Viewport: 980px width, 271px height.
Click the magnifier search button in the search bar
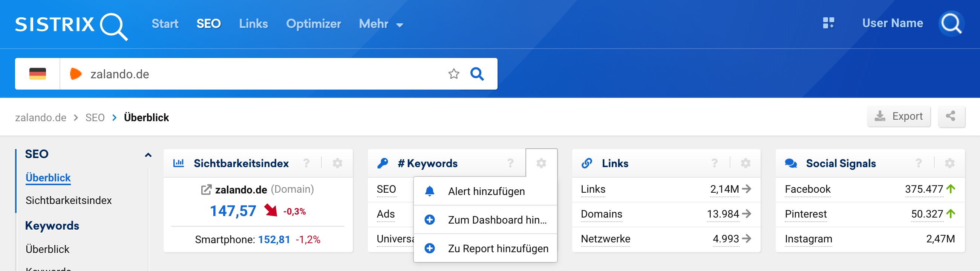coord(477,74)
